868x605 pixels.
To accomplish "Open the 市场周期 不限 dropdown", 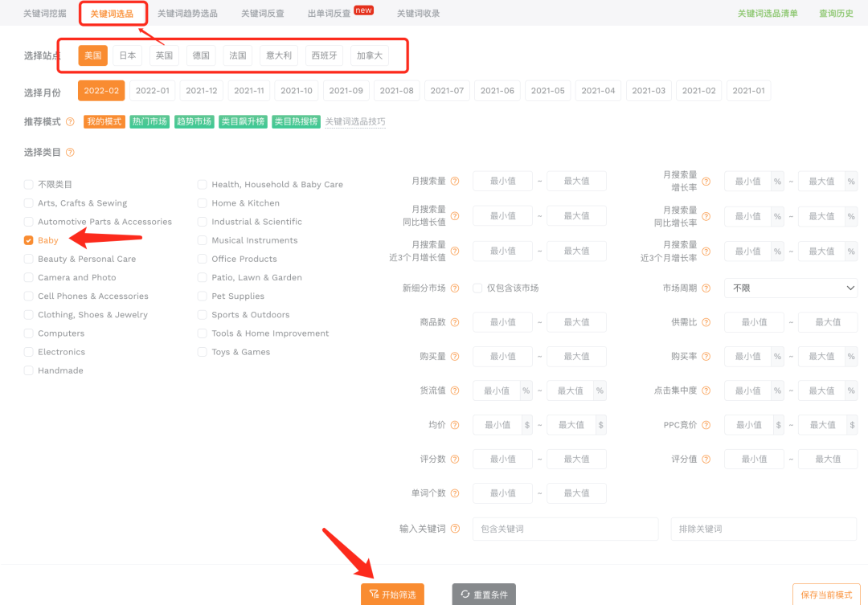I will coord(790,288).
